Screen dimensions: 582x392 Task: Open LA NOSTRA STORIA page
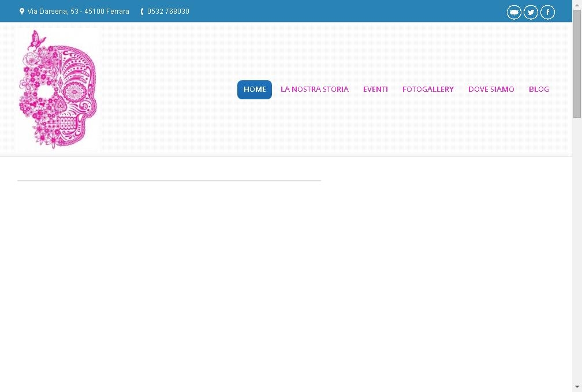coord(314,89)
